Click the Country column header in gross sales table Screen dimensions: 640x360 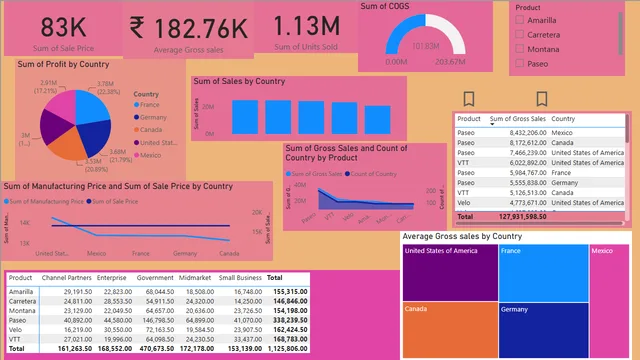point(563,119)
